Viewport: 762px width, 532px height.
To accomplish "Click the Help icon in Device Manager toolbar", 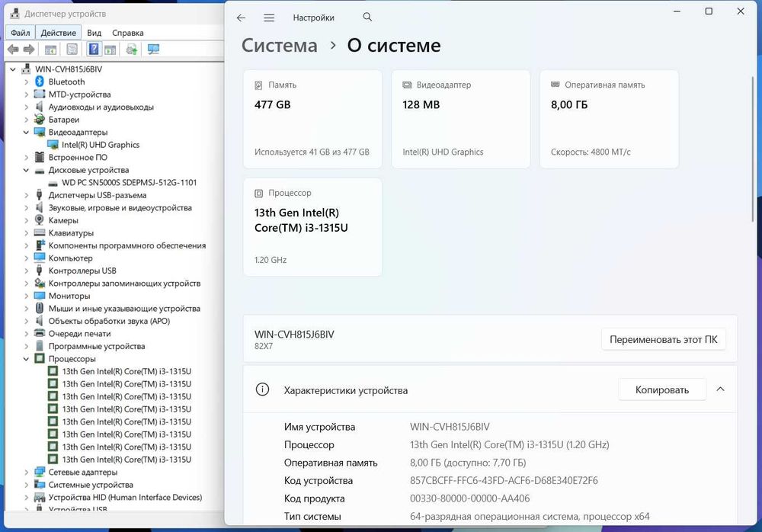I will (x=94, y=49).
